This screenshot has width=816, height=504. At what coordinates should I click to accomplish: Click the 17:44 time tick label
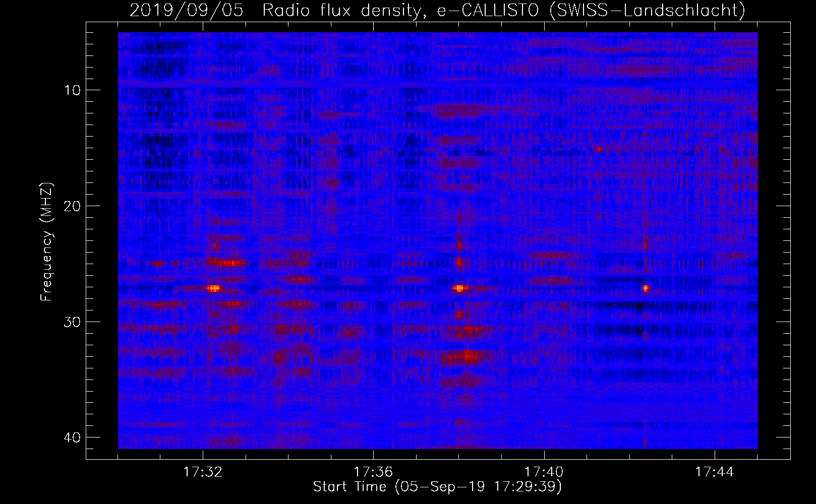click(715, 472)
